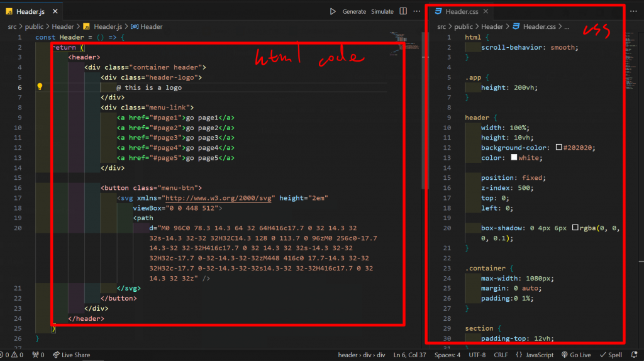Screen dimensions: 644x361
Task: Switch to the Header.css tab
Action: (462, 11)
